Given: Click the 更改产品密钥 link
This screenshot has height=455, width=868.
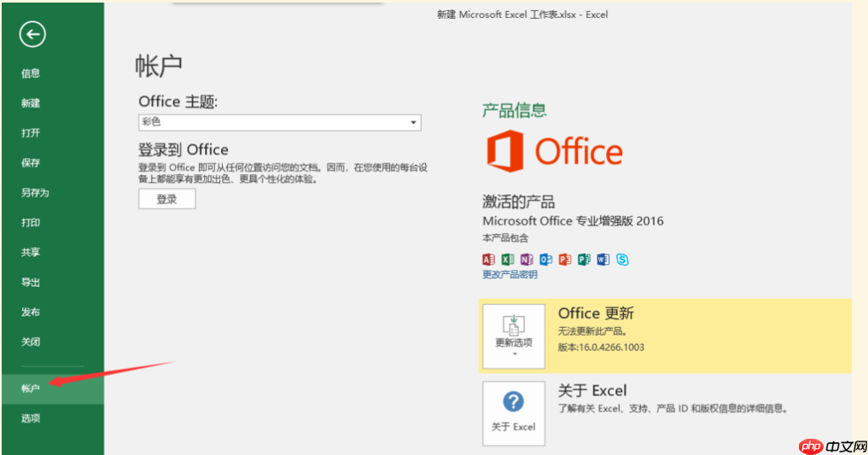Looking at the screenshot, I should coord(510,275).
